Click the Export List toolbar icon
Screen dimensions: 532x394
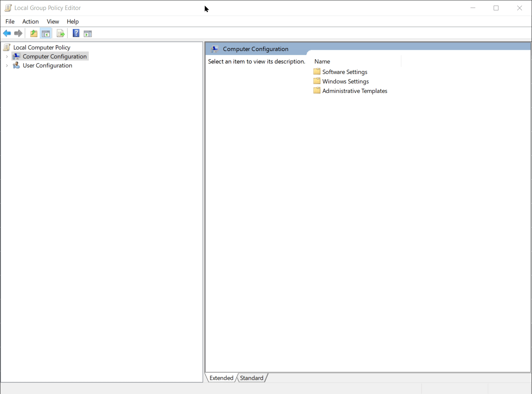[x=60, y=33]
